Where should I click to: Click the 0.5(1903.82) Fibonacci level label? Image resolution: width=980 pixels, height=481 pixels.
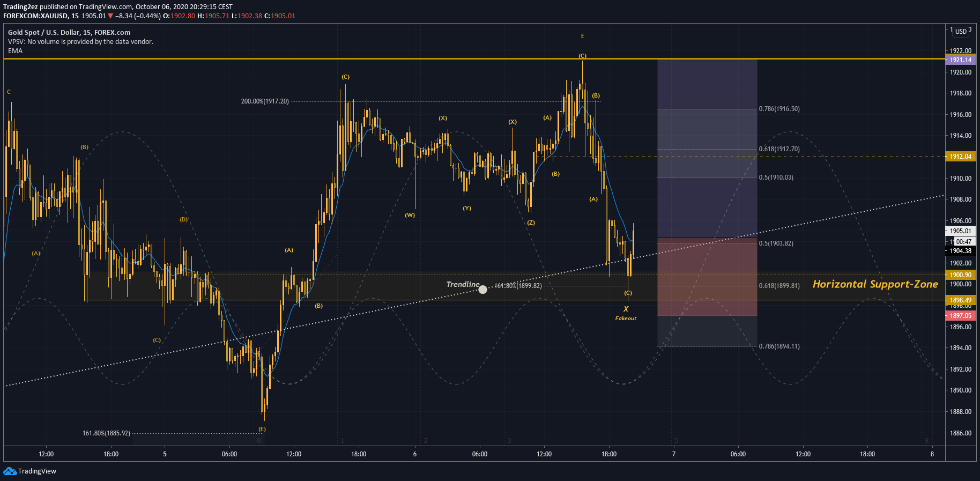[x=776, y=243]
